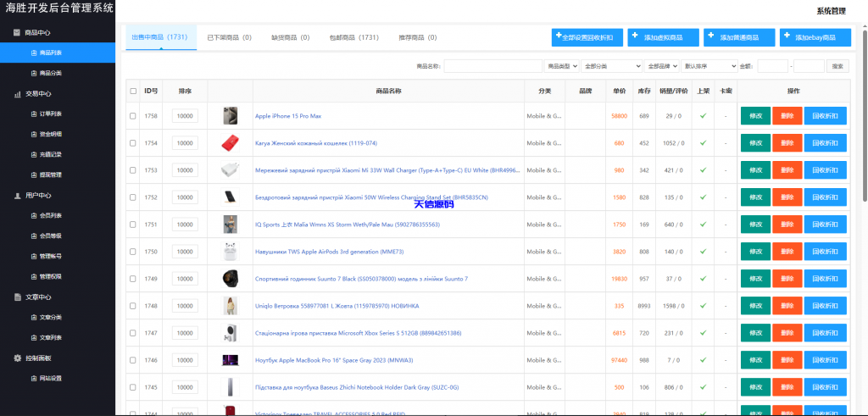
Task: Check the row checkbox for ID 1751
Action: click(x=133, y=225)
